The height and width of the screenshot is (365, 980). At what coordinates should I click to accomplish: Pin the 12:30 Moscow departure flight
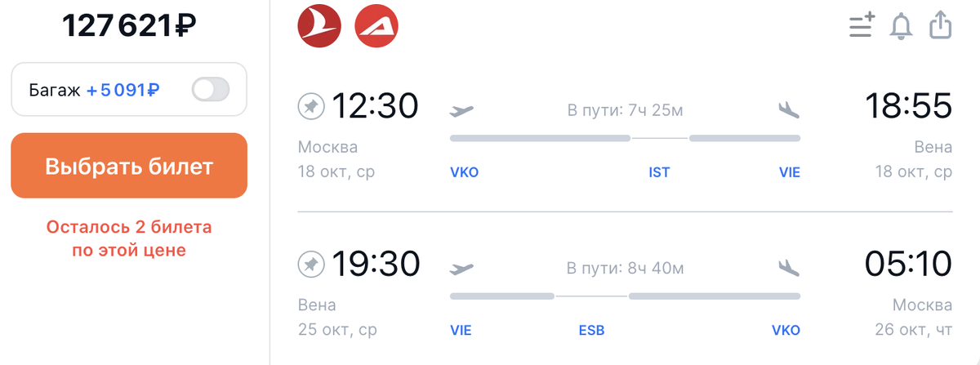click(x=310, y=106)
